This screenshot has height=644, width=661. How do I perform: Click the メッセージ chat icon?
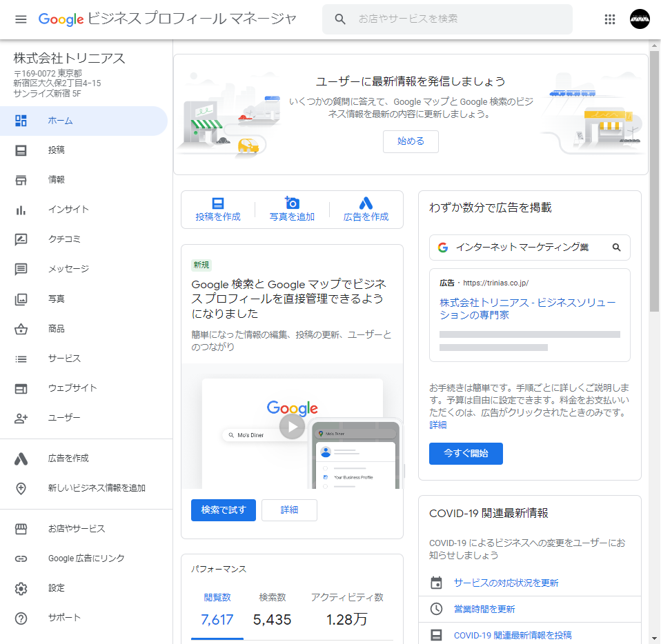point(21,269)
